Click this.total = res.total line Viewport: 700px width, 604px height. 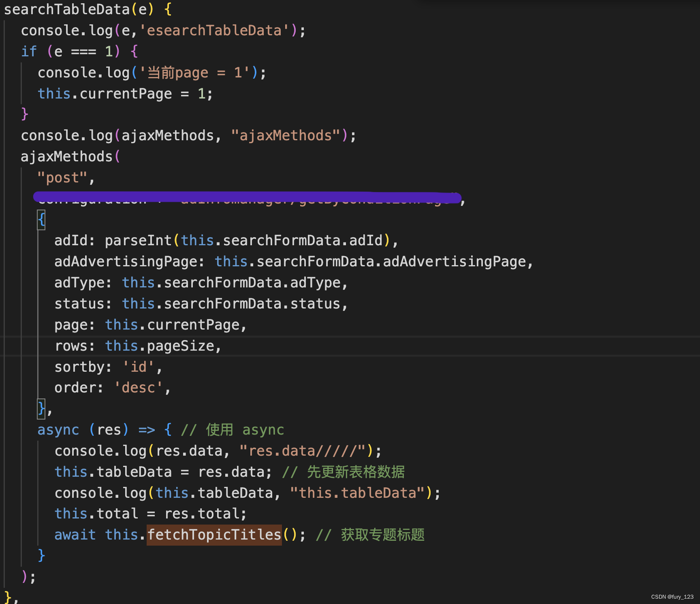point(151,514)
